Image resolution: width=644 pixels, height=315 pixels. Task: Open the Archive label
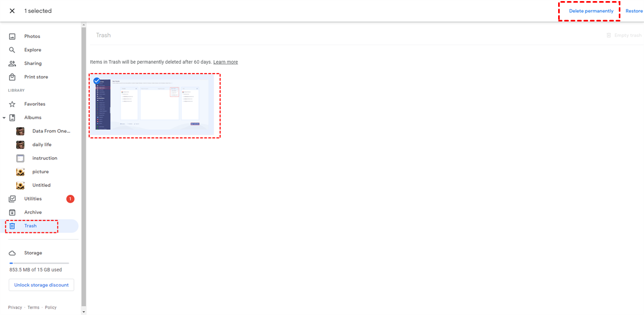coord(33,213)
